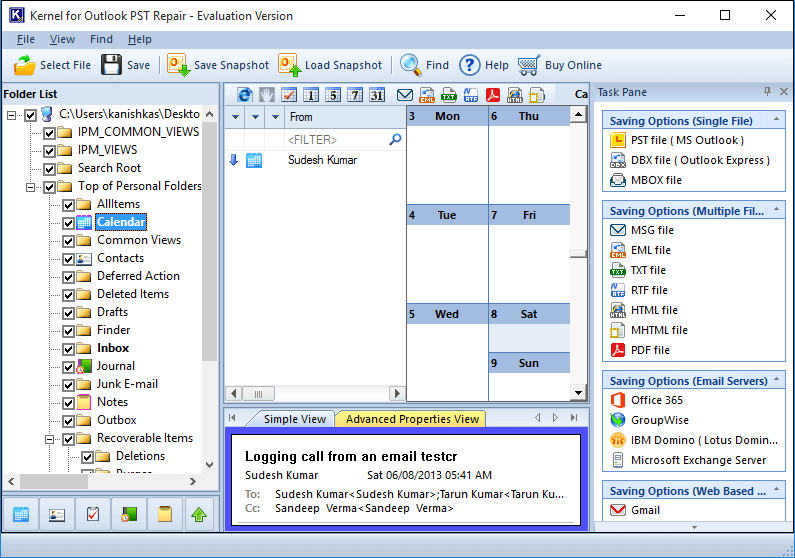Click the Buy Online cart icon
The image size is (795, 558).
(x=529, y=65)
